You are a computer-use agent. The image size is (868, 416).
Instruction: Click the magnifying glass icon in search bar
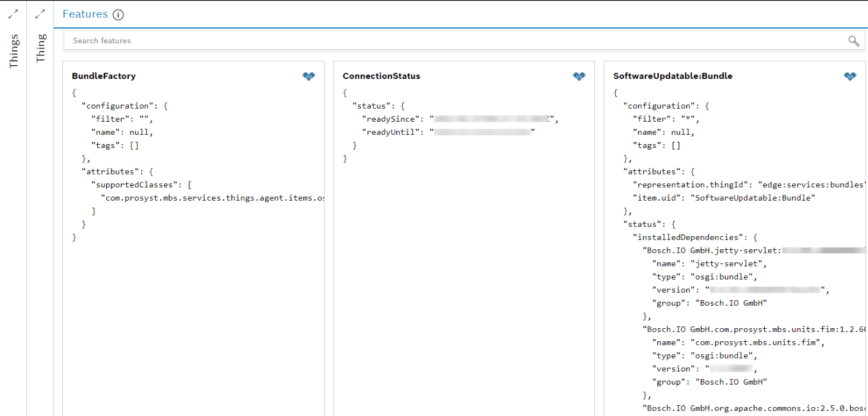pos(853,41)
